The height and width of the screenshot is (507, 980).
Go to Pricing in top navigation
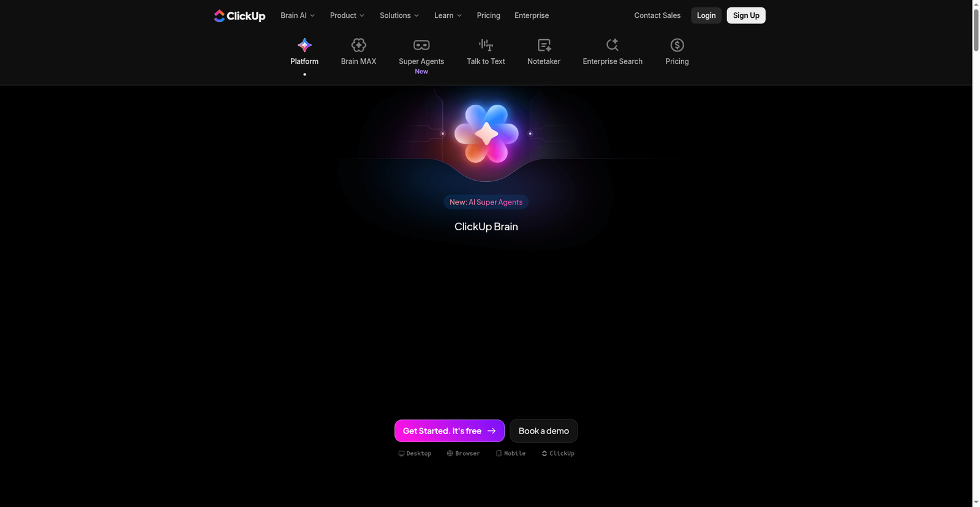(488, 15)
